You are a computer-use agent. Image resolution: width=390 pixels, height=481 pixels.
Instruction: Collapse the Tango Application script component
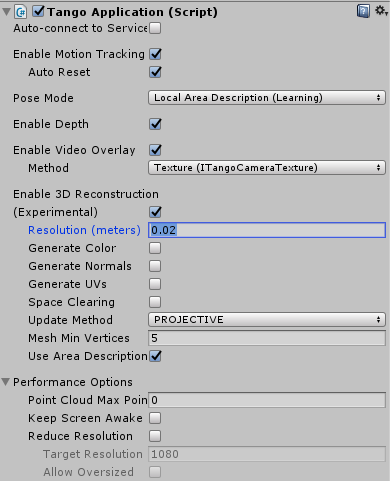(x=6, y=12)
